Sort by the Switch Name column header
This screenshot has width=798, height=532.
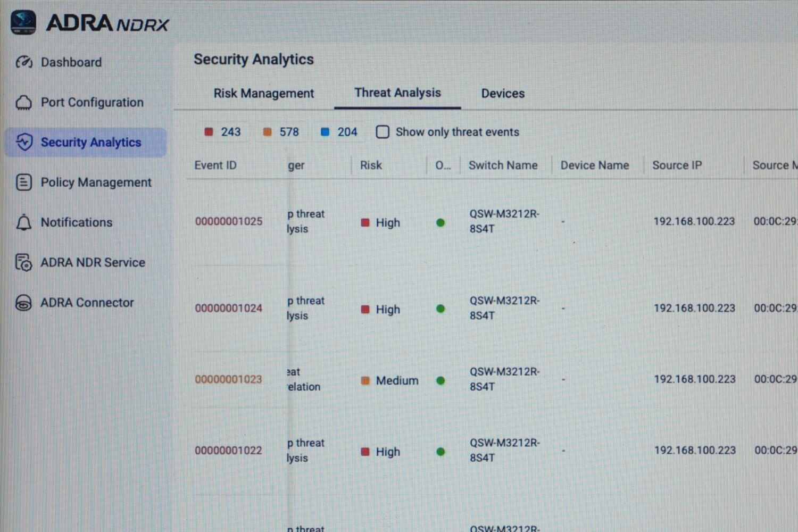tap(503, 165)
